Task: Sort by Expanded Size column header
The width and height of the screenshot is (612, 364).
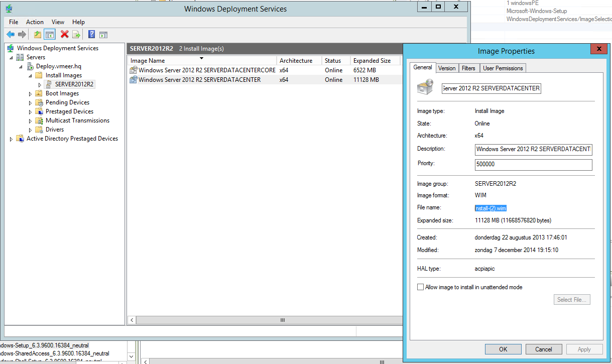Action: [376, 61]
